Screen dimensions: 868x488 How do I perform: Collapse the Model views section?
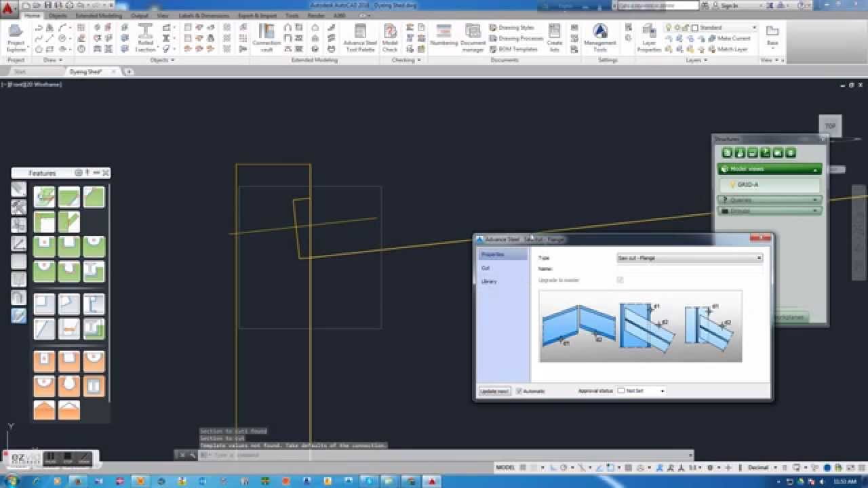[814, 169]
